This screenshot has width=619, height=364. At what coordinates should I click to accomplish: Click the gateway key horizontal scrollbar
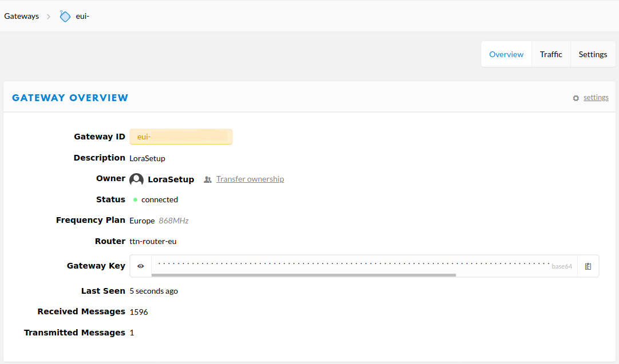[303, 275]
